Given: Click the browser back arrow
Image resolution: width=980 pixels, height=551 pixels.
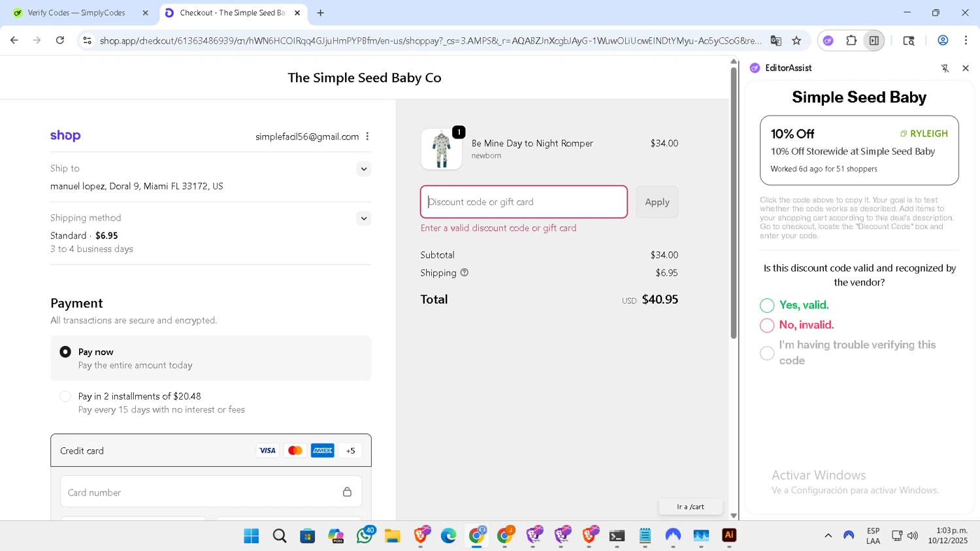Looking at the screenshot, I should pyautogui.click(x=14, y=40).
